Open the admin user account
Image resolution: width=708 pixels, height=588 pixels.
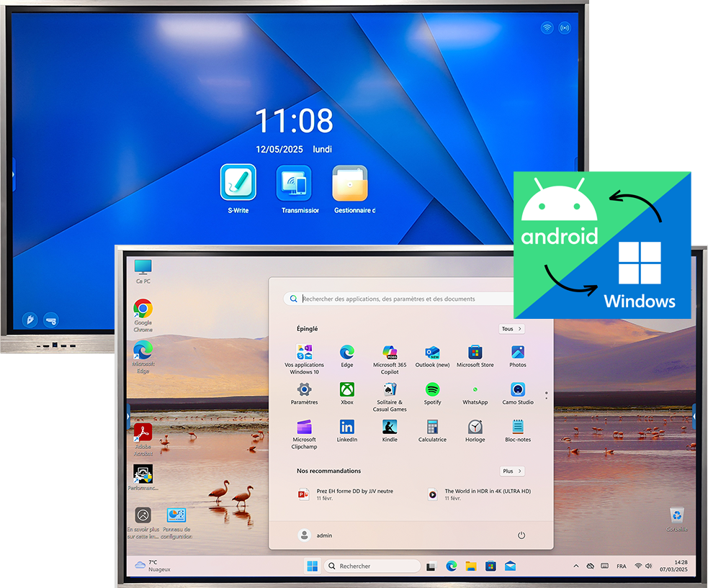click(x=315, y=535)
